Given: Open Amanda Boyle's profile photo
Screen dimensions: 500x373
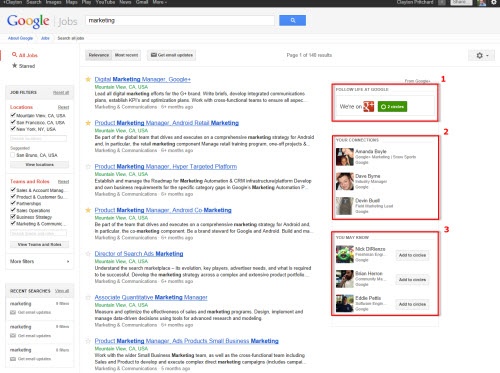Looking at the screenshot, I should (x=344, y=157).
